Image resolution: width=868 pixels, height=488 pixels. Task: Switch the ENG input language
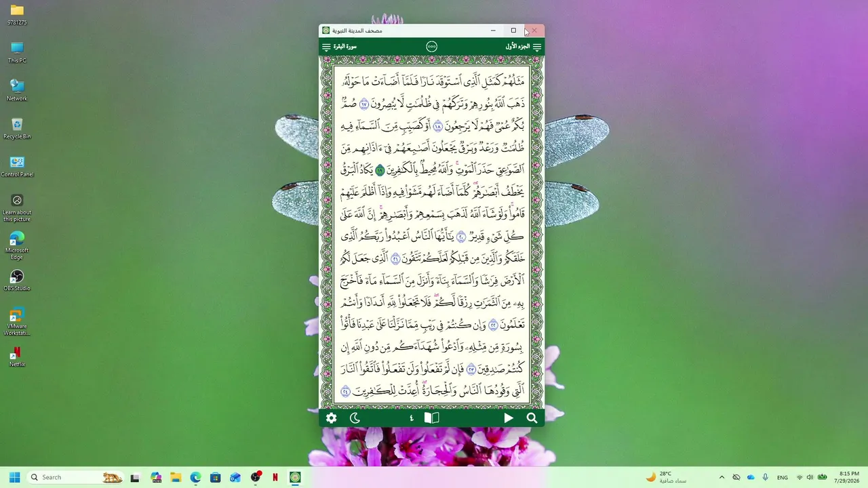(783, 477)
